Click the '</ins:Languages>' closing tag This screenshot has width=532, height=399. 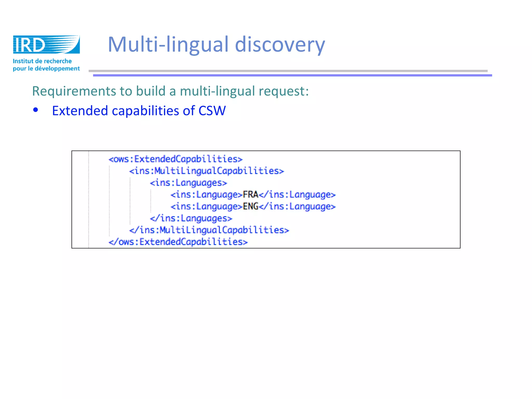191,218
